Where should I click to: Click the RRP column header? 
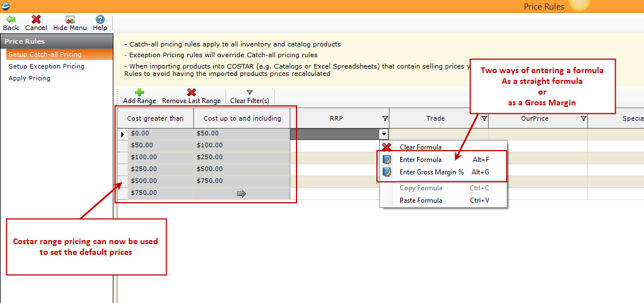340,118
